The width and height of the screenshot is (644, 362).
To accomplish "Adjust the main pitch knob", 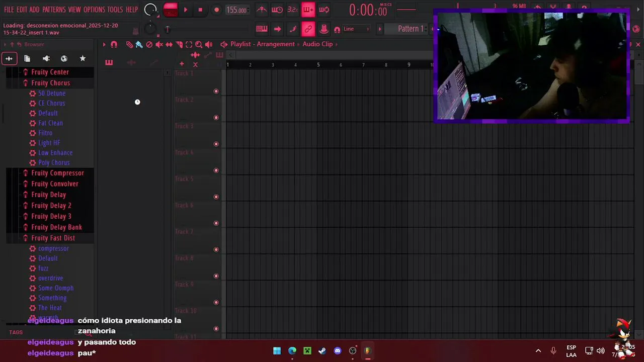I will [150, 29].
